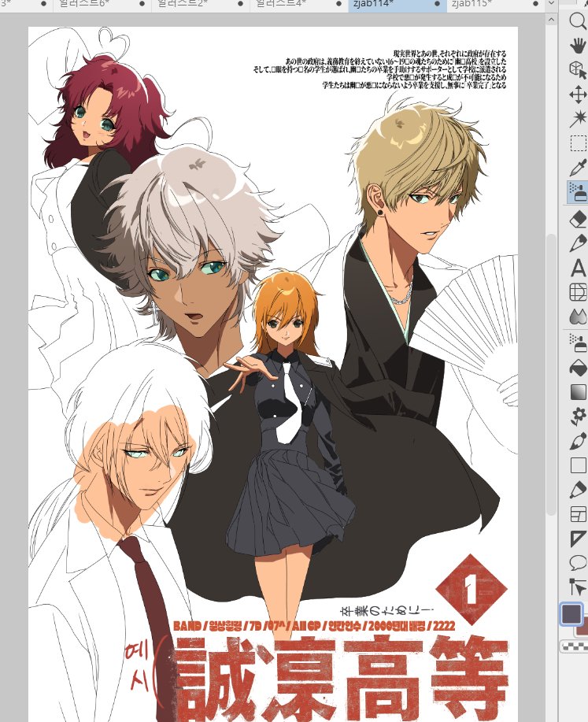Click the highlighted Airbrush tool below the eyedropper
Image resolution: width=588 pixels, height=722 pixels.
point(578,192)
